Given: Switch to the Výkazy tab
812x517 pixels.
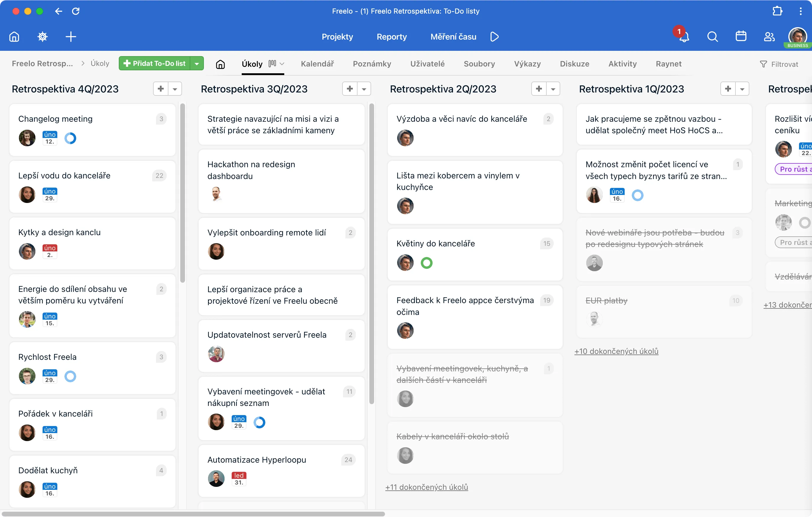Looking at the screenshot, I should tap(527, 64).
